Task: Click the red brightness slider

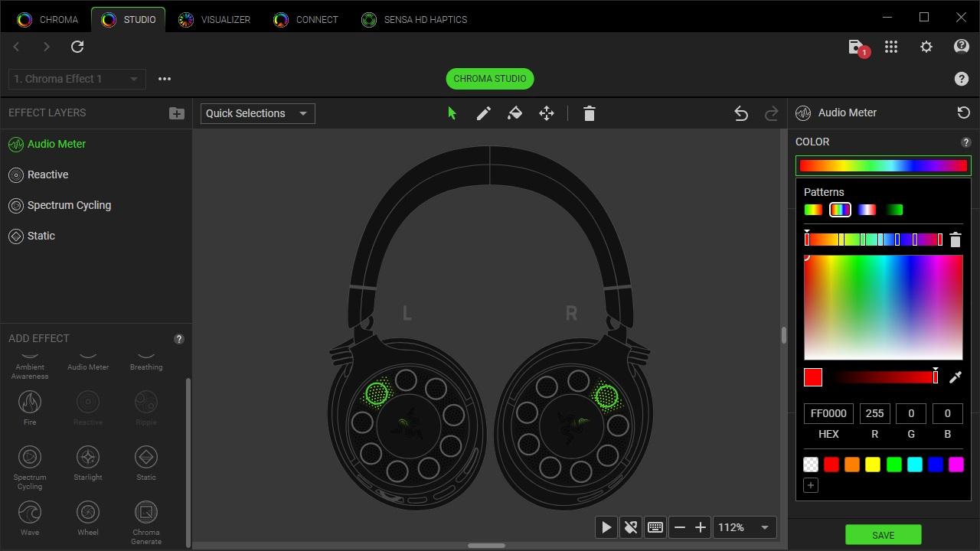Action: (x=886, y=377)
